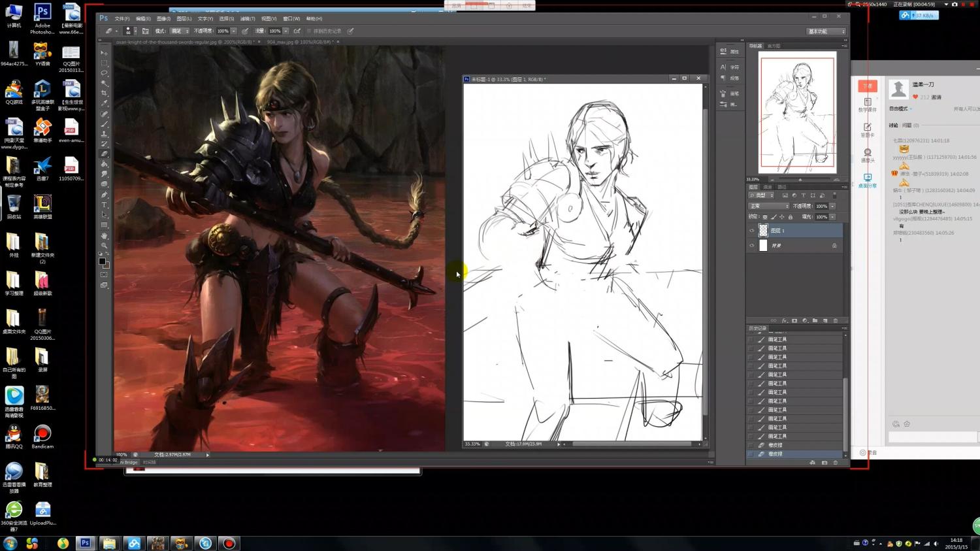Select the Rectangular Marquee tool
This screenshot has height=551, width=980.
(x=105, y=62)
